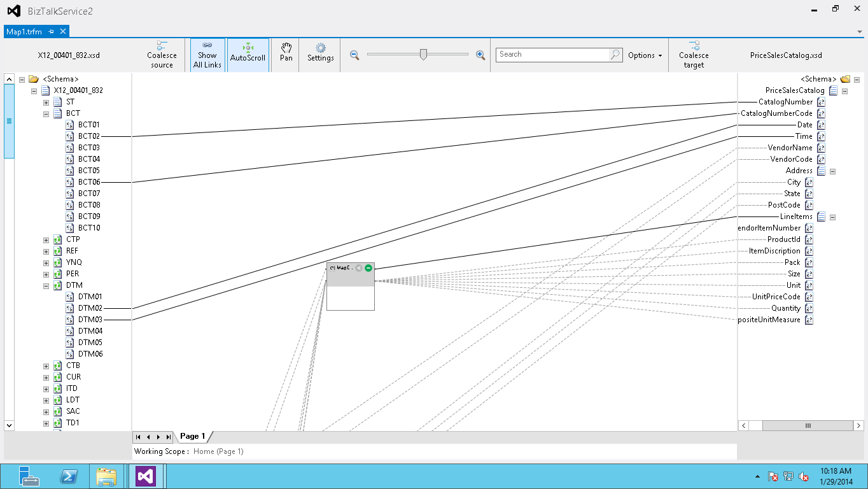The height and width of the screenshot is (489, 868).
Task: Click the BCT10 element icon
Action: pyautogui.click(x=70, y=228)
